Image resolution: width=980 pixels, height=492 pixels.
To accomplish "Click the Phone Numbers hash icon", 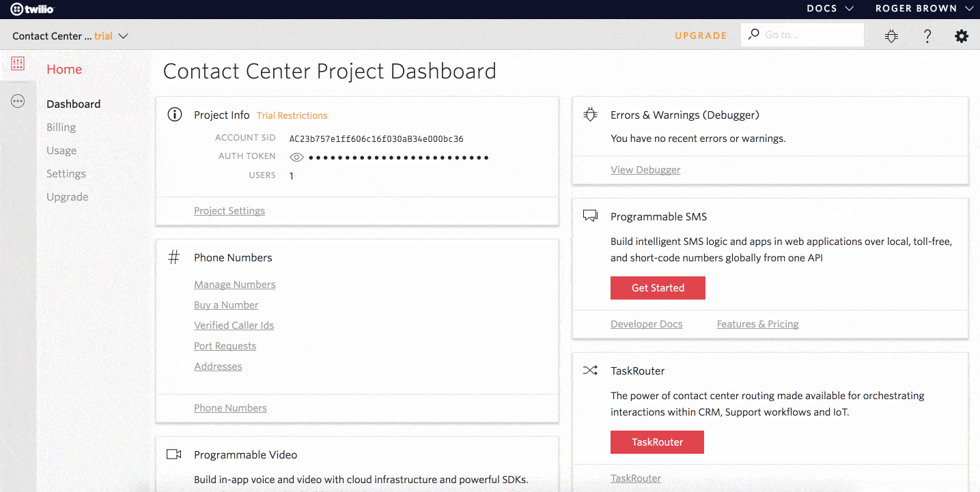I will 174,257.
